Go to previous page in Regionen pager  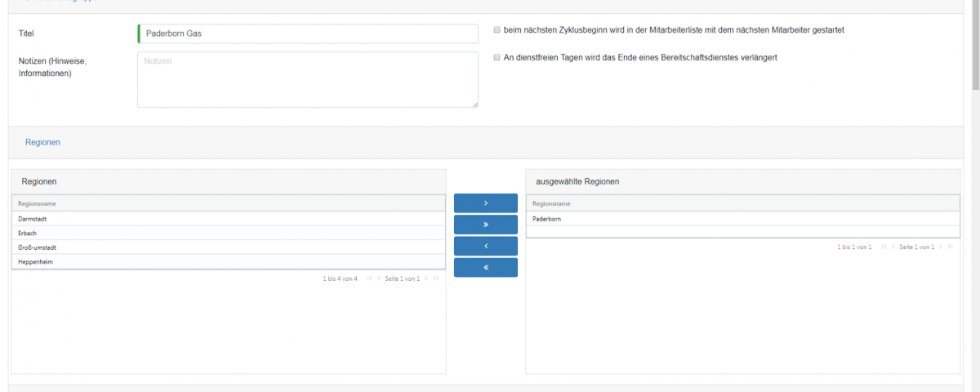coord(379,278)
